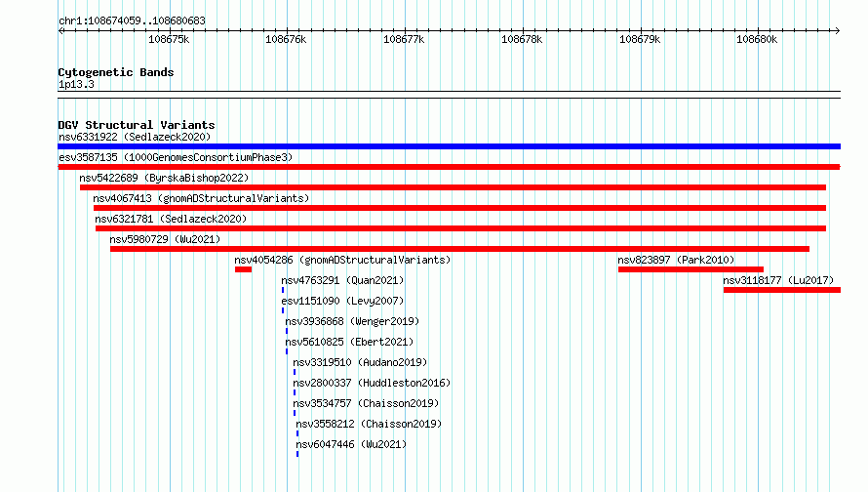Click the 108676k ruler tick label

[x=286, y=39]
